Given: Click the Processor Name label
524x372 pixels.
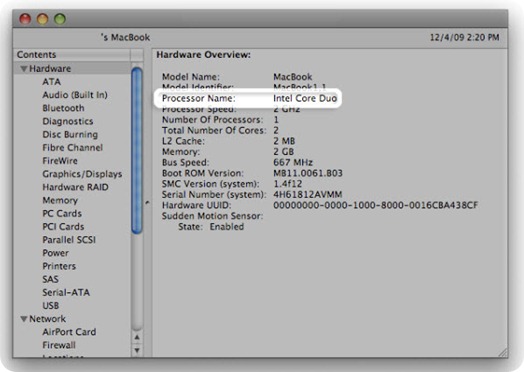Looking at the screenshot, I should [x=199, y=98].
